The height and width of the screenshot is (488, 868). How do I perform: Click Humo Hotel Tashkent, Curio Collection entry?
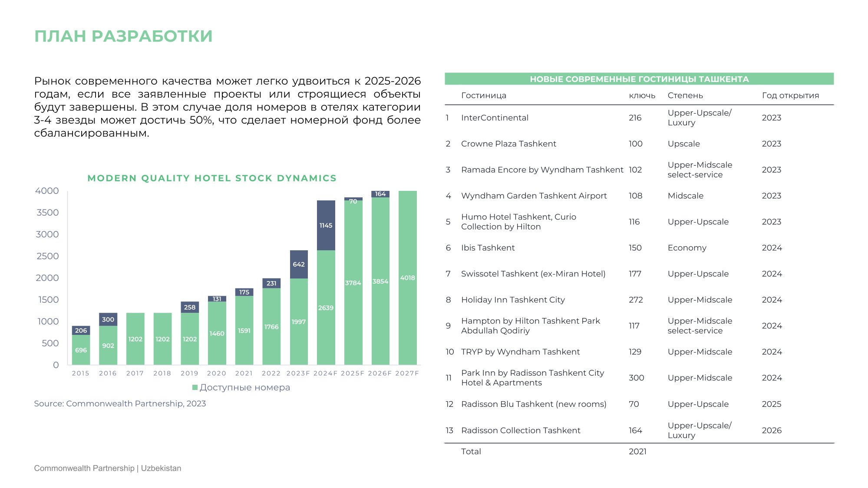click(519, 222)
